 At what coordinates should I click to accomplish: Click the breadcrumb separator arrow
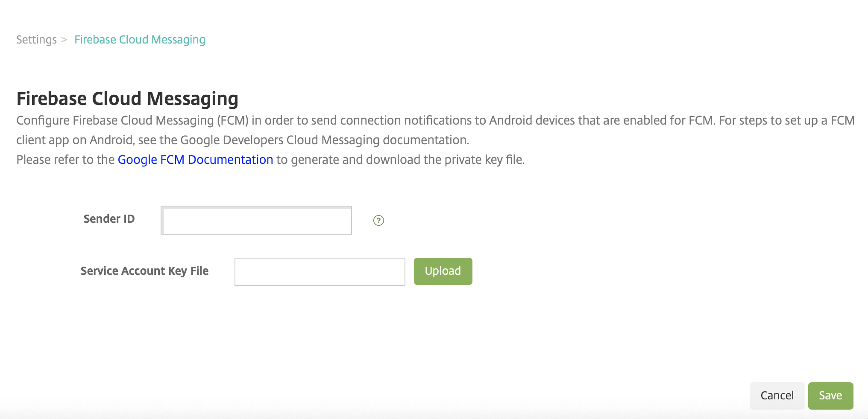[65, 40]
